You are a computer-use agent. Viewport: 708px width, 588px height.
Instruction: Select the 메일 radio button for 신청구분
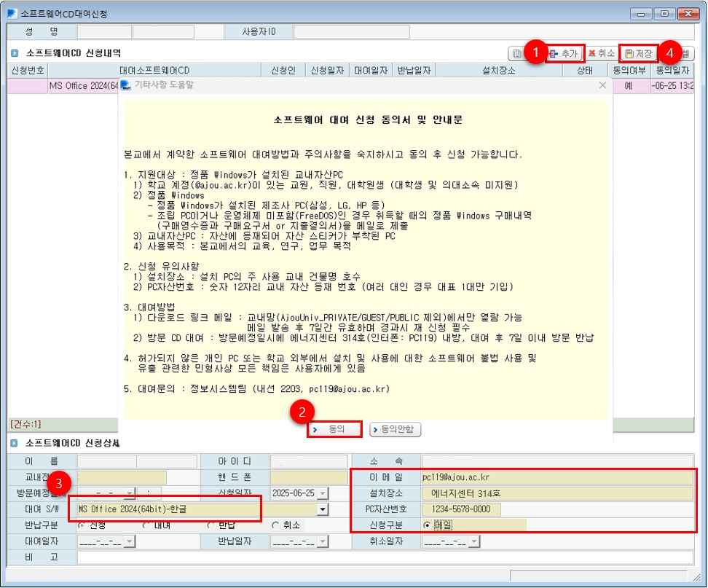(x=427, y=525)
